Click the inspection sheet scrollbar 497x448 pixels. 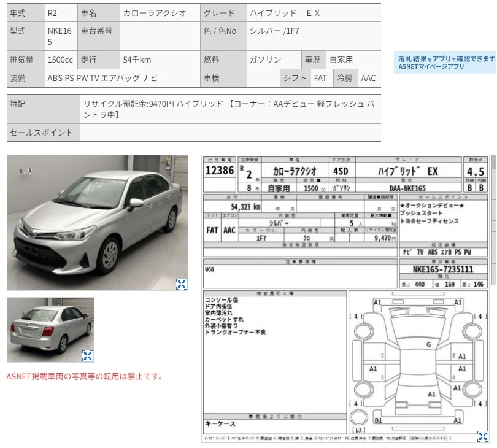(493, 220)
